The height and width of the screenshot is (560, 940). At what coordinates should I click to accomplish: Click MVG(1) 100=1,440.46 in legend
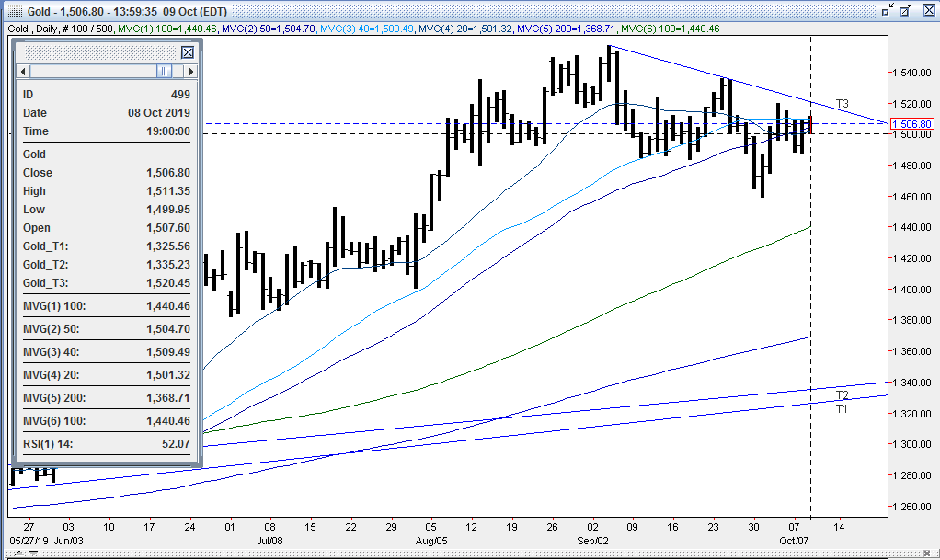click(x=167, y=29)
